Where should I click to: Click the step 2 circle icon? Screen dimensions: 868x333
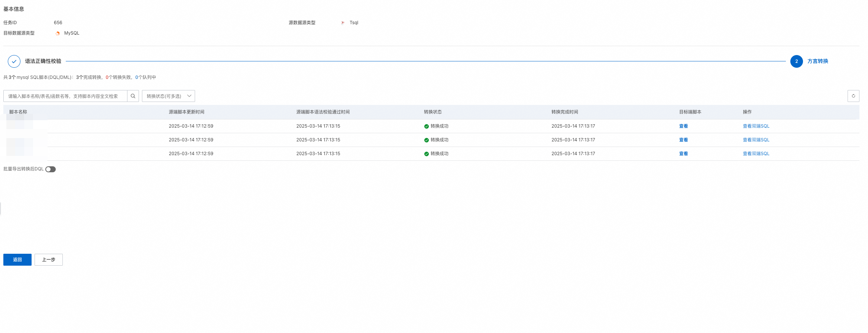(x=796, y=61)
